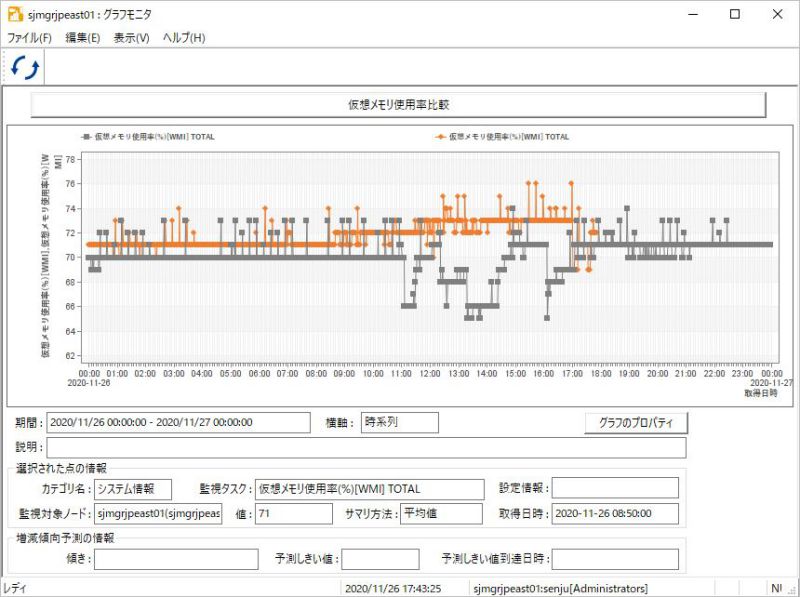Click the 78 y-axis value label
Screen dimensions: 800x597
click(70, 160)
